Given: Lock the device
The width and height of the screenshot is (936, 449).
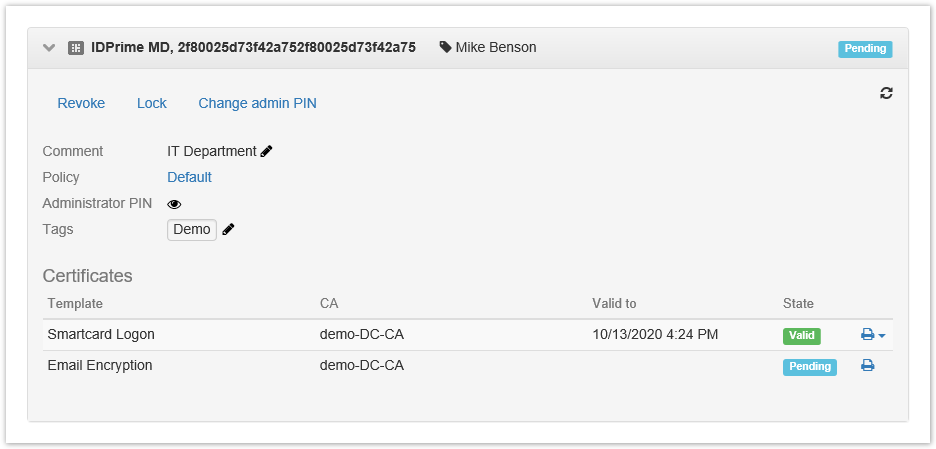Looking at the screenshot, I should (x=152, y=103).
